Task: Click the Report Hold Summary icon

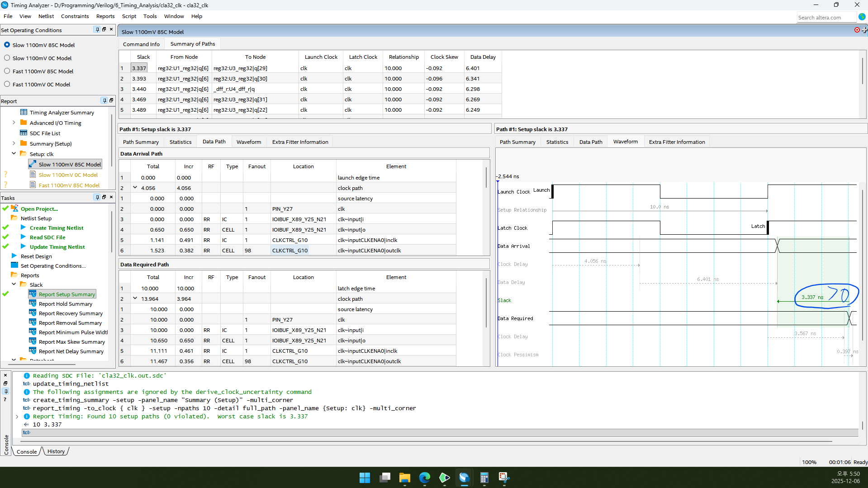Action: (x=33, y=303)
